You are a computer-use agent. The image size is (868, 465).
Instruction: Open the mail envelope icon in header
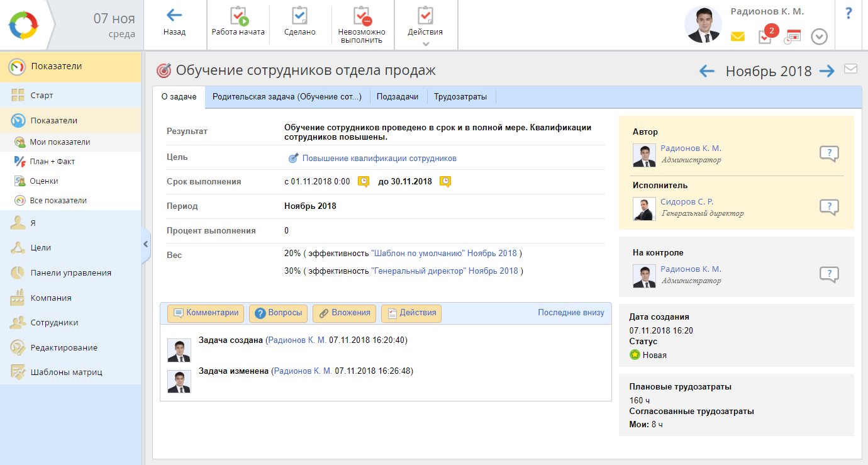tap(738, 36)
